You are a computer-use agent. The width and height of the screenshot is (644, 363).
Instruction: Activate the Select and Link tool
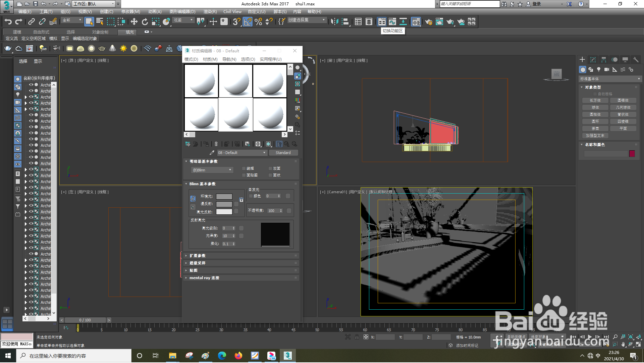click(32, 22)
